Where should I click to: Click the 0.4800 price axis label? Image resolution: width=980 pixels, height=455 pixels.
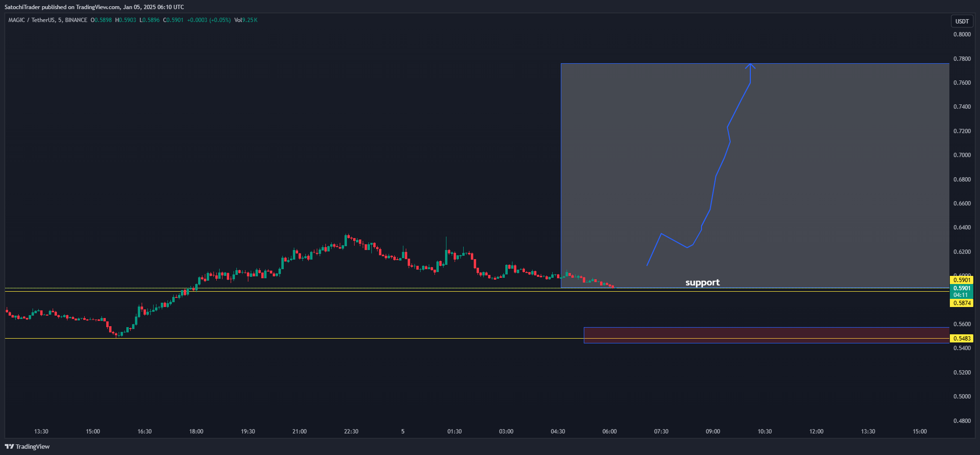(x=962, y=421)
